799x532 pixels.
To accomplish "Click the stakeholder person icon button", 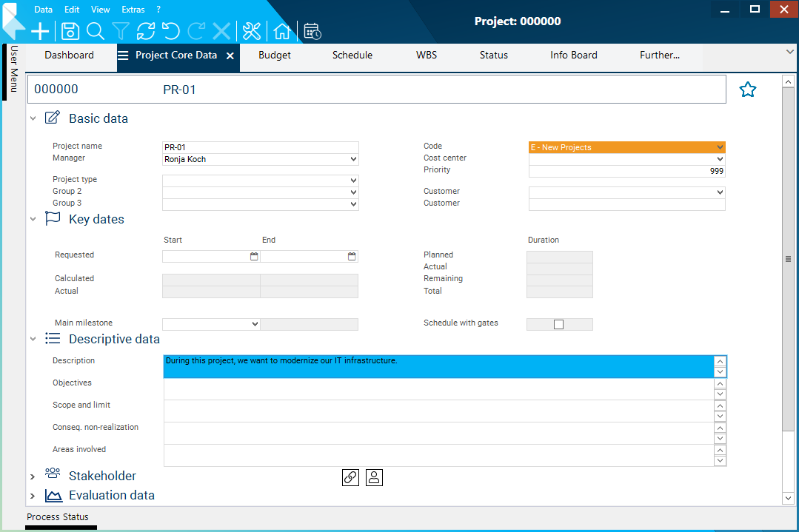I will click(374, 477).
